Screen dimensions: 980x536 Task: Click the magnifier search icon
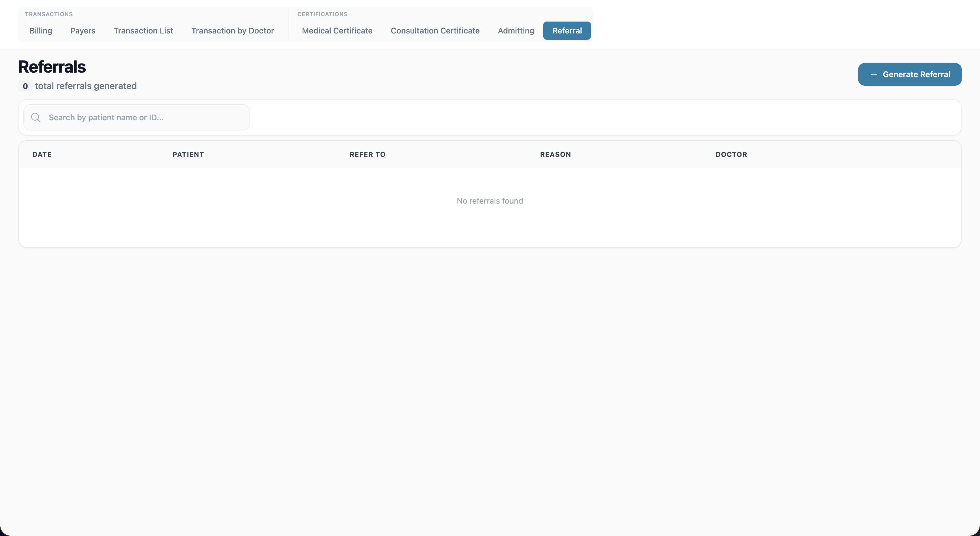pos(36,117)
